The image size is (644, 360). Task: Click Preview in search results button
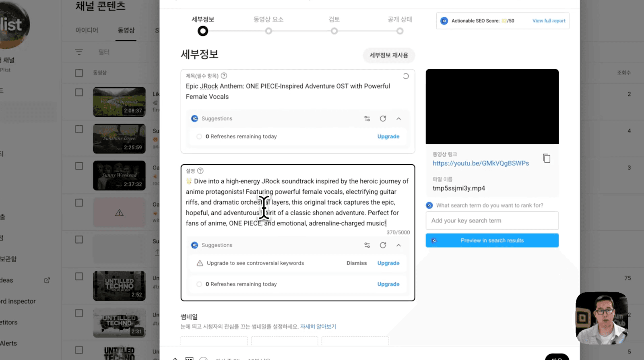pos(492,240)
